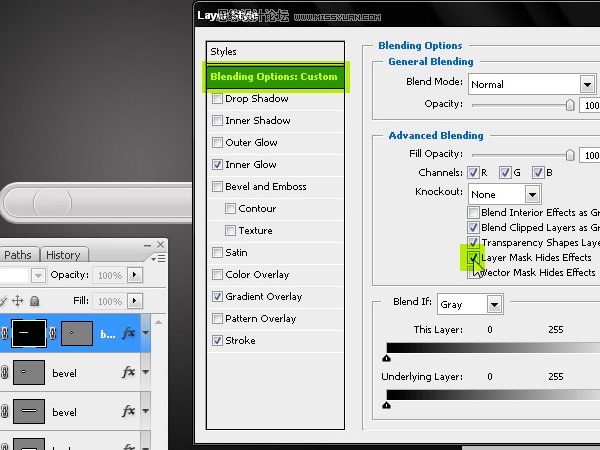Toggle the R channel checkbox
The image size is (600, 450).
[473, 173]
